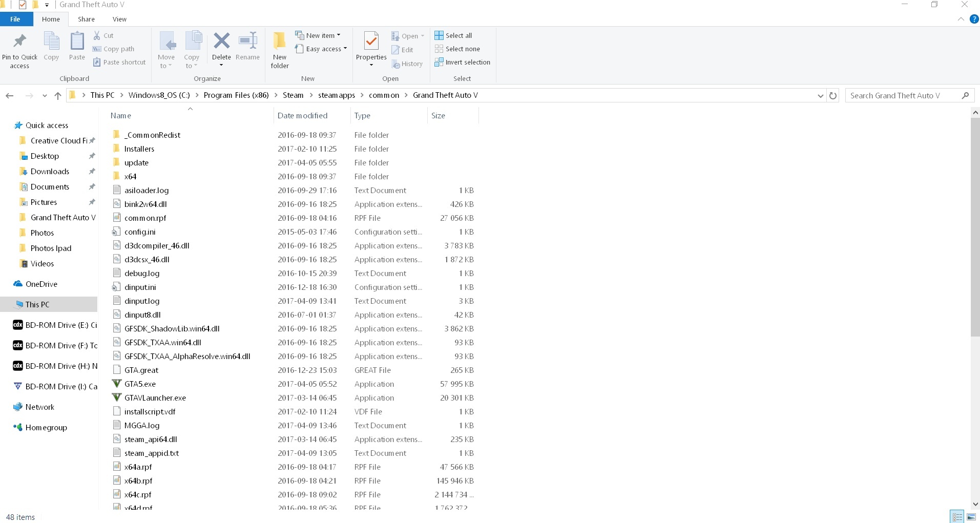Select the x64b.rpf file
The width and height of the screenshot is (980, 523).
[138, 480]
